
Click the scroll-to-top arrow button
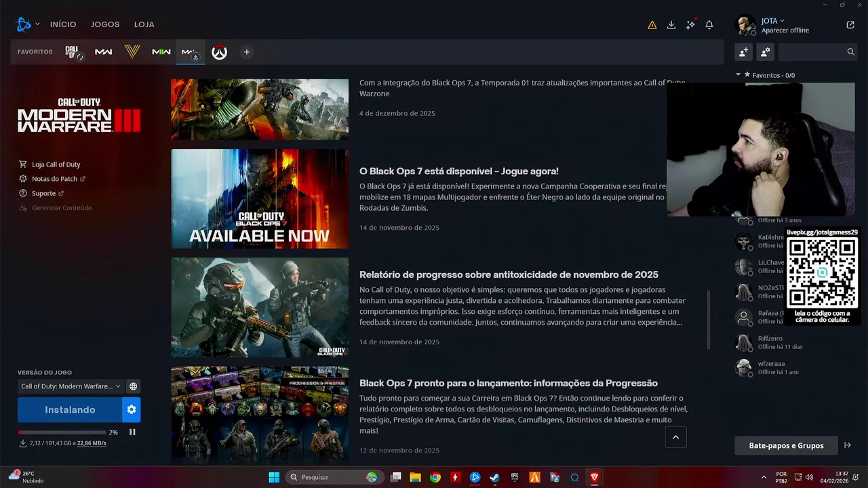tap(675, 437)
